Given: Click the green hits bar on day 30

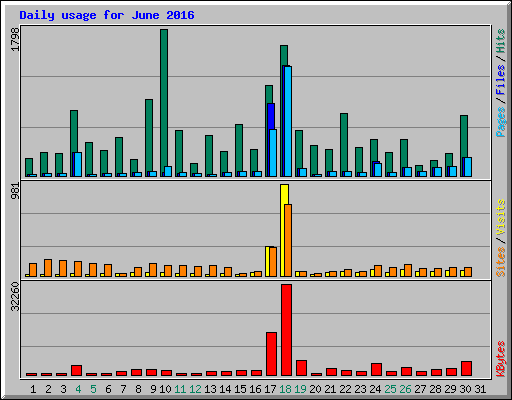Looking at the screenshot, I should tap(464, 136).
